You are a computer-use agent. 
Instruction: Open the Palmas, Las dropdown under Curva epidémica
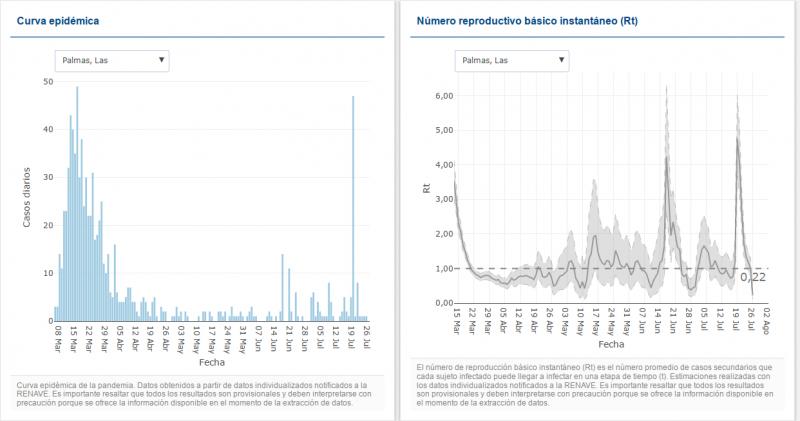109,61
